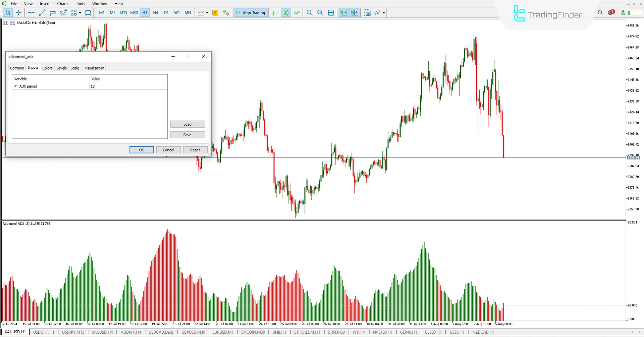Image resolution: width=644 pixels, height=337 pixels.
Task: Switch to the Colors tab in advanced_adx dialog
Action: 47,68
